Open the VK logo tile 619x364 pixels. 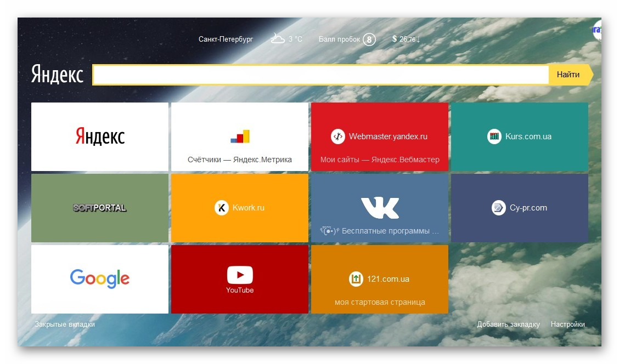(x=380, y=208)
